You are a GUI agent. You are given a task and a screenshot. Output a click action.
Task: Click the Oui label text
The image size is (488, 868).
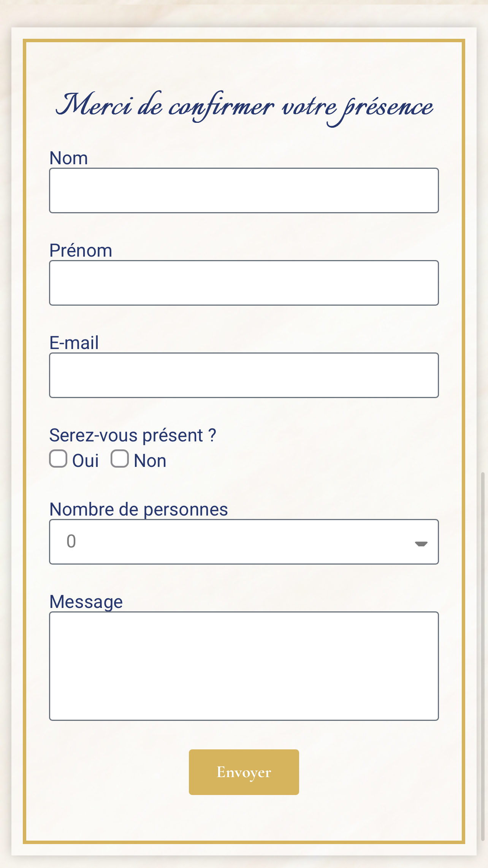(x=86, y=461)
